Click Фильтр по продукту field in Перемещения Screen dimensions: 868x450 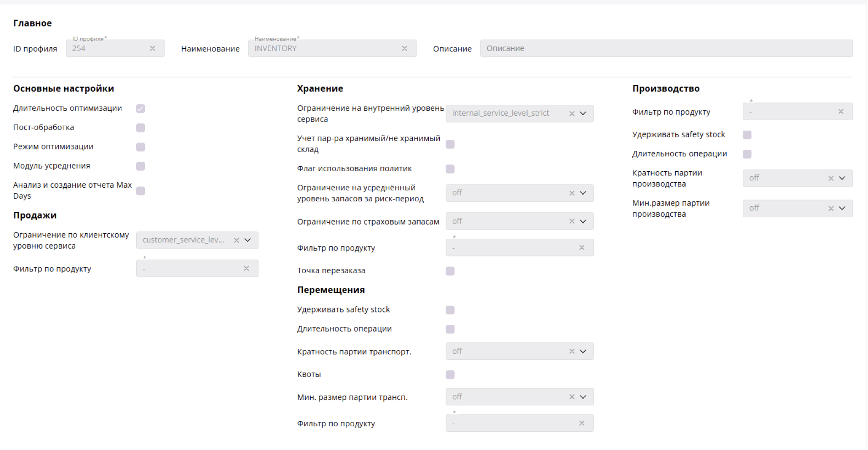tap(510, 424)
